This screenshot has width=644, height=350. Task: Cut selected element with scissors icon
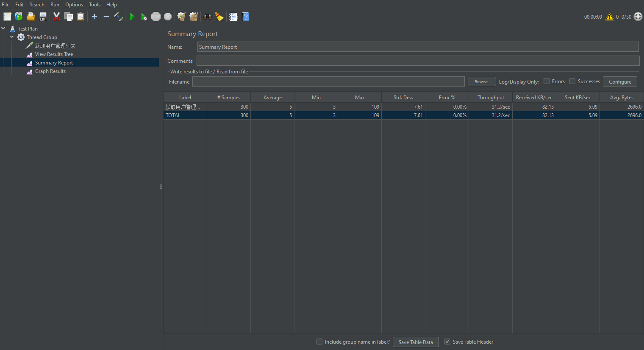56,17
